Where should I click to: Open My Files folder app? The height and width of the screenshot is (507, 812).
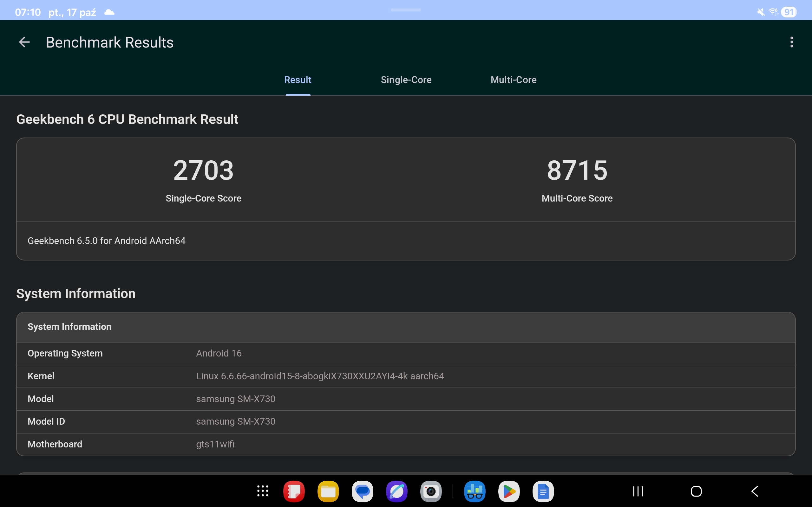(328, 491)
